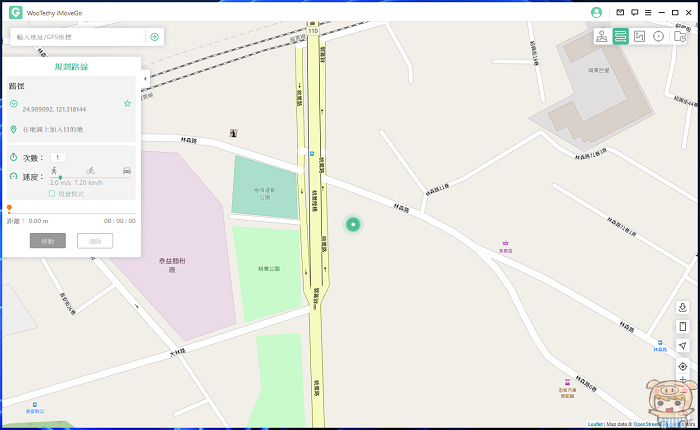This screenshot has height=430, width=700.
Task: Choose the cycling speed preset icon
Action: 91,171
